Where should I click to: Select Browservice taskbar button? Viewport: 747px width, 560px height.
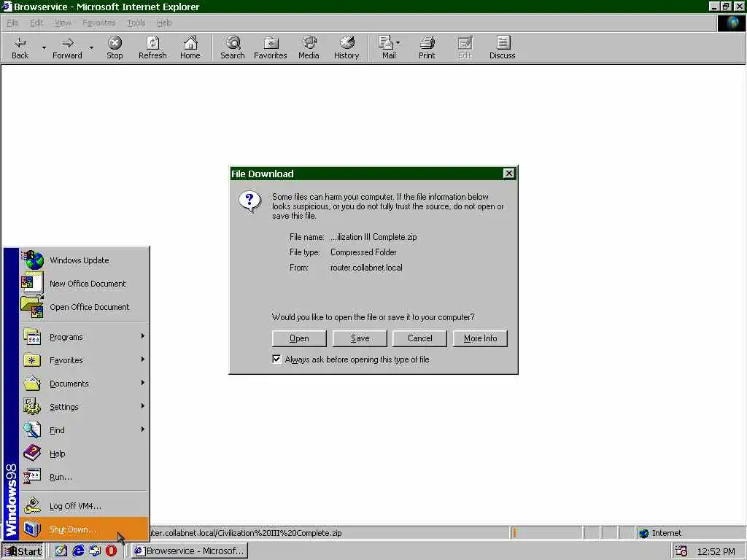[x=190, y=551]
